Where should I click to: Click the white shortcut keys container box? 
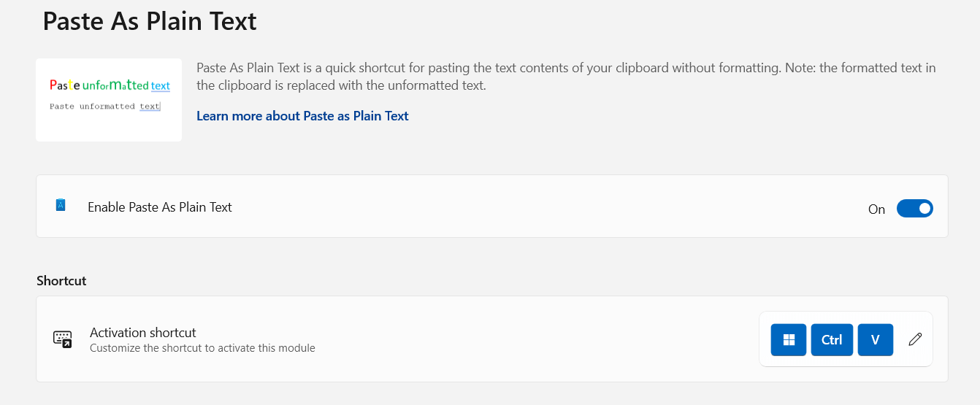(846, 339)
